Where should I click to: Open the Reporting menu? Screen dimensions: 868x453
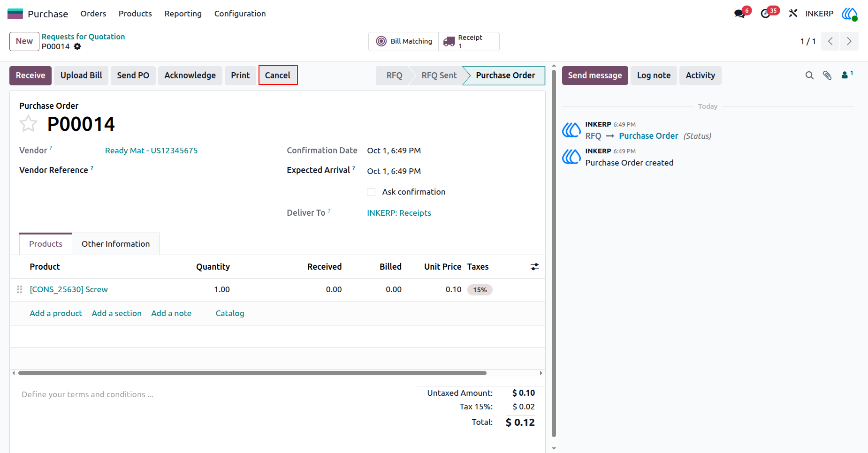click(183, 14)
